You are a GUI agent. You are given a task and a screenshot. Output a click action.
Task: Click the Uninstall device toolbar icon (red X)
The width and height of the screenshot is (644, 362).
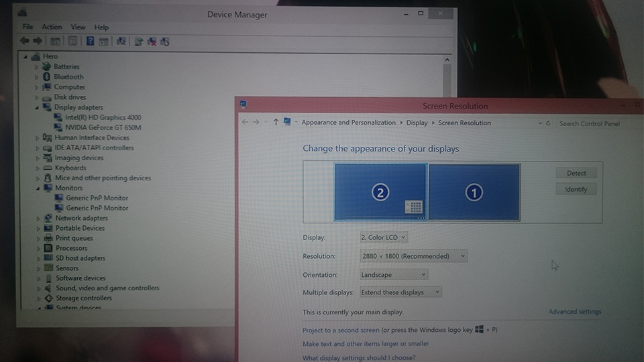point(152,42)
